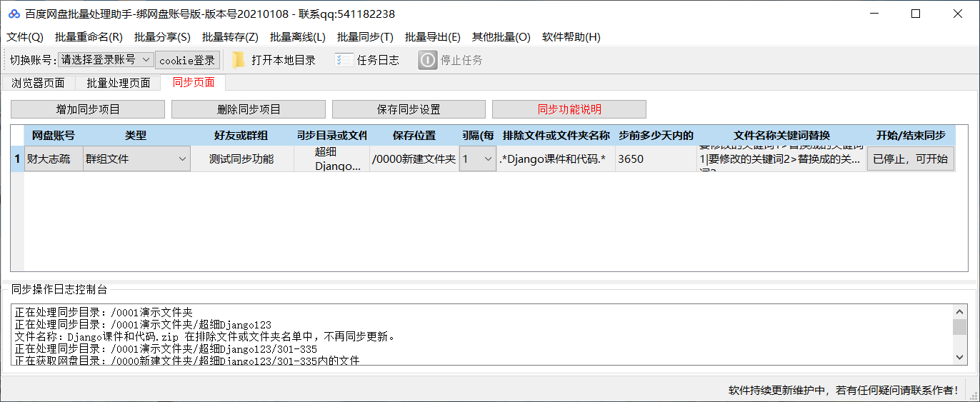Click the log console scrollbar down arrow

point(960,358)
